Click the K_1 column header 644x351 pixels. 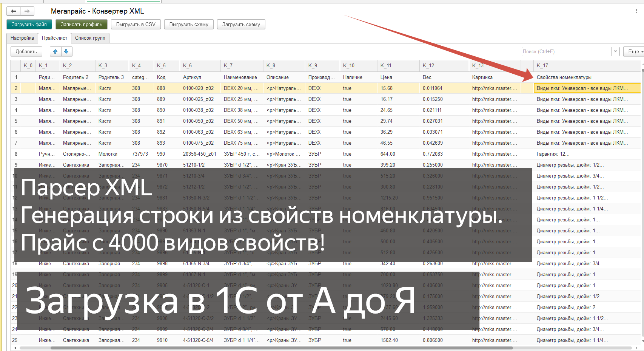[48, 66]
